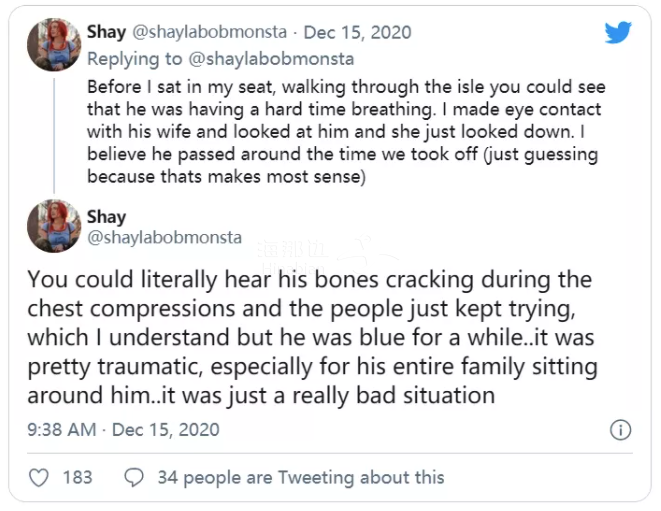Screen dimensions: 661x511
Task: Click the bold "Shay" name above the main tweet
Action: (x=106, y=216)
